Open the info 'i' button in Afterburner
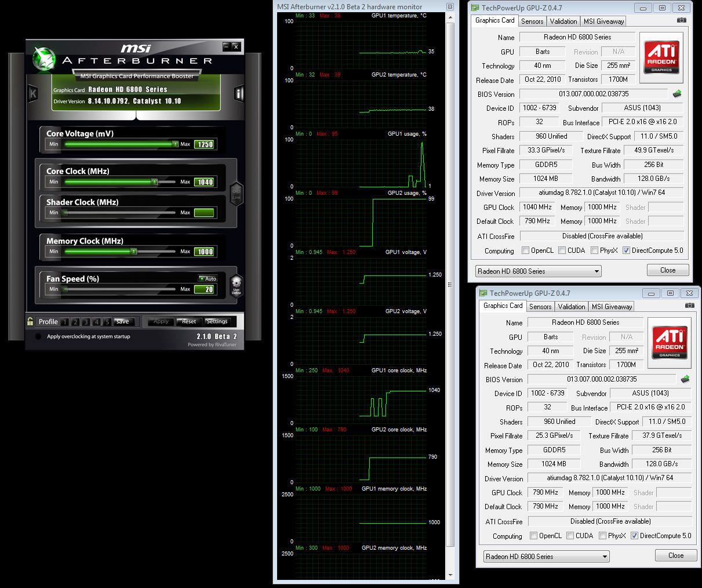Viewport: 702px width, 588px height. (239, 93)
